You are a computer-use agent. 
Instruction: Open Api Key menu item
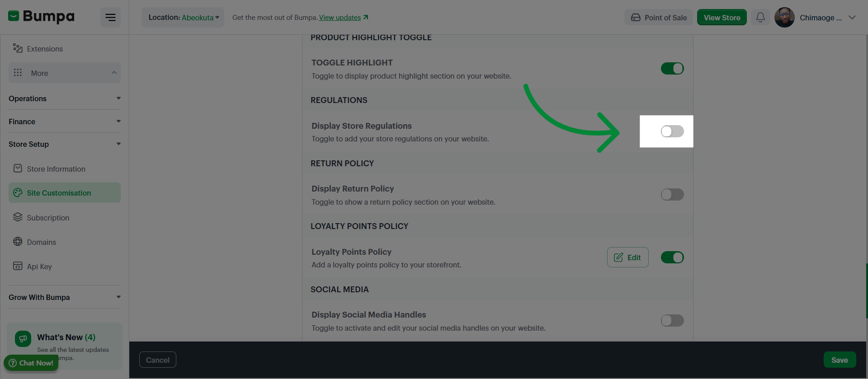pos(65,266)
